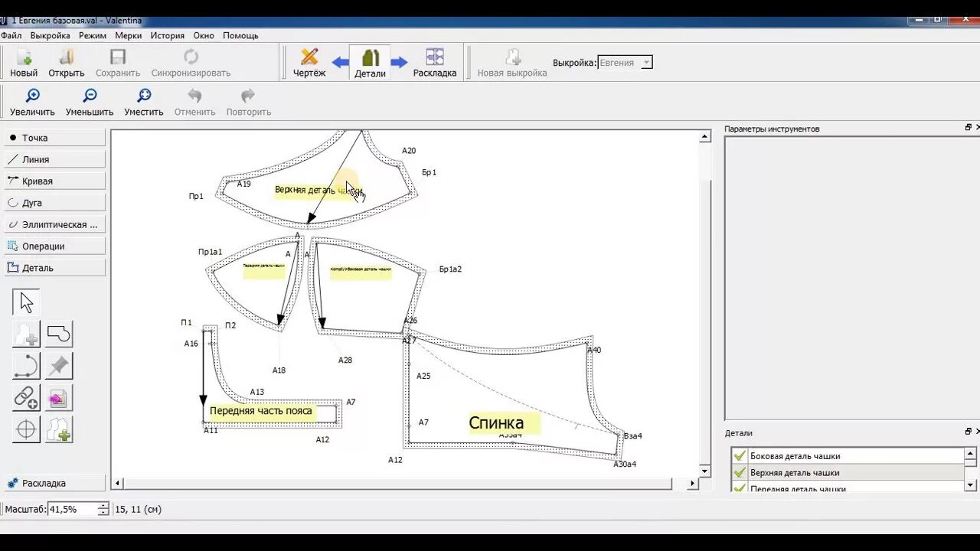
Task: Select the duplicate detail tool with green plus
Action: click(x=59, y=429)
